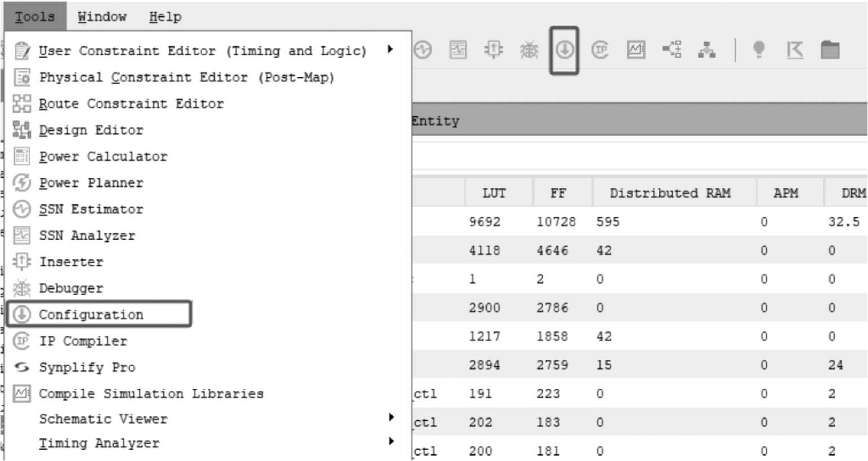Click the Configuration download icon in toolbar
The height and width of the screenshot is (461, 868).
point(564,50)
